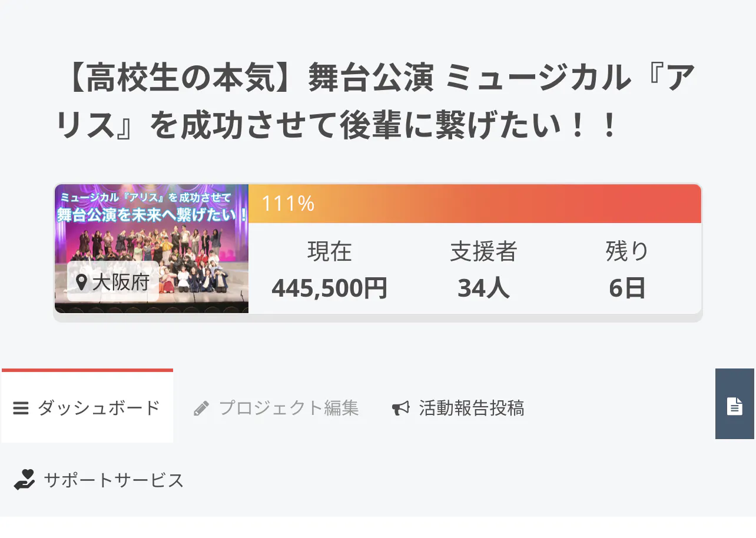
Task: Open the プロジェクト編集 tab
Action: pyautogui.click(x=289, y=408)
